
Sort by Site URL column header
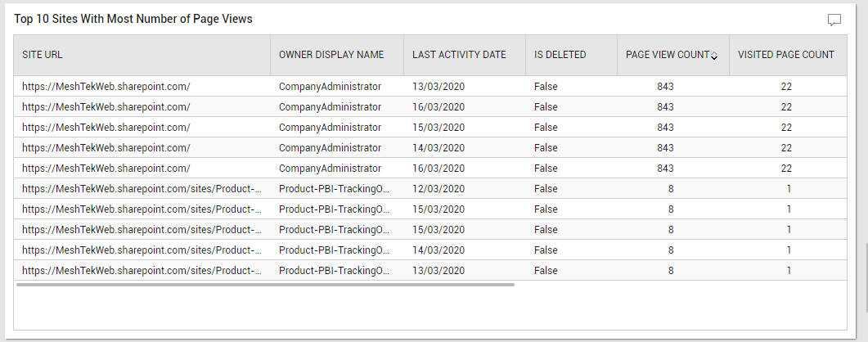click(x=43, y=55)
